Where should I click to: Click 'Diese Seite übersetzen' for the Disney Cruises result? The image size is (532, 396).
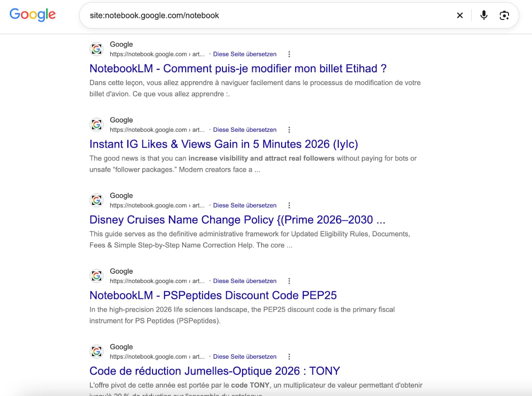(245, 205)
